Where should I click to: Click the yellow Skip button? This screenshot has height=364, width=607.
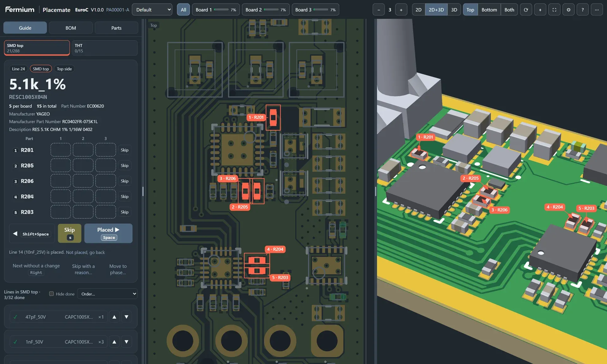[x=70, y=234]
